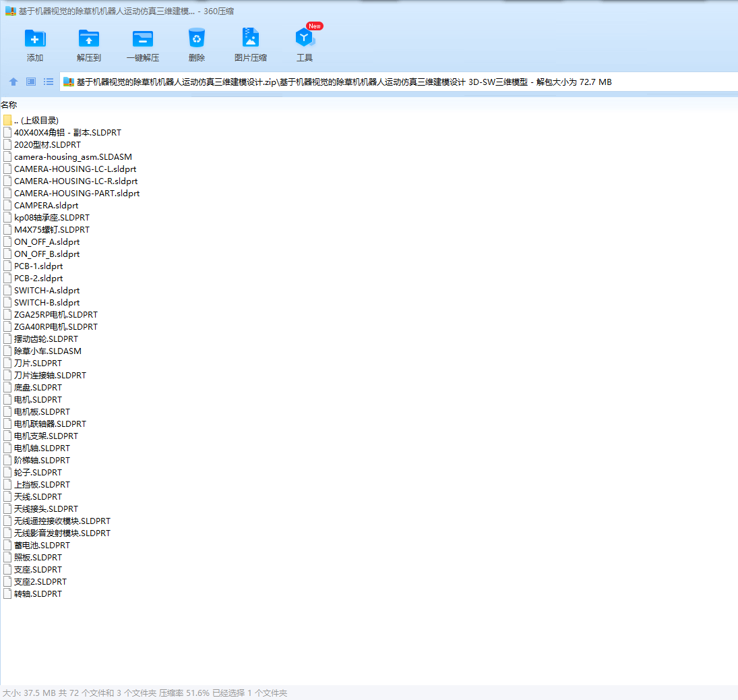Image resolution: width=738 pixels, height=700 pixels.
Task: Click the 一键解压 one-click extract icon
Action: click(143, 38)
